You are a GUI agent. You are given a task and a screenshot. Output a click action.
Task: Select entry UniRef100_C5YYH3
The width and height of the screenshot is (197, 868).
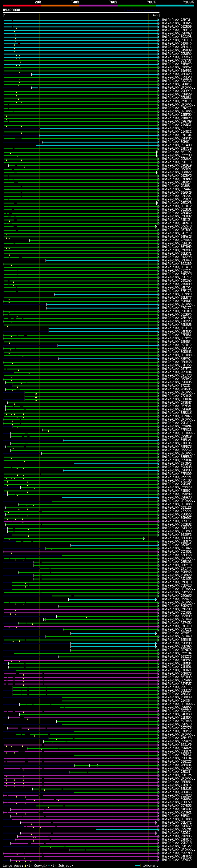[177, 155]
